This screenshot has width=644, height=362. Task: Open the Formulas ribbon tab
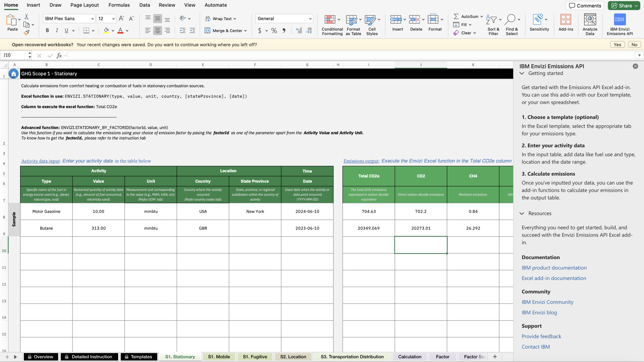click(119, 5)
